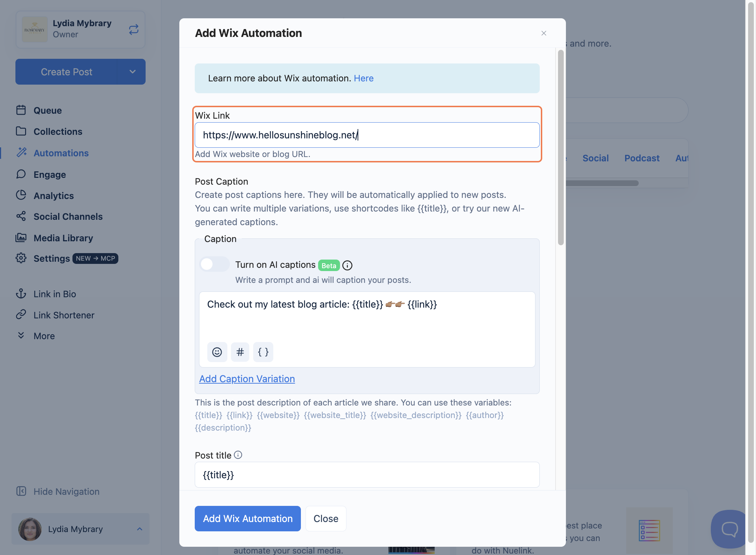Open Media Library in the sidebar
The height and width of the screenshot is (555, 756).
click(63, 238)
